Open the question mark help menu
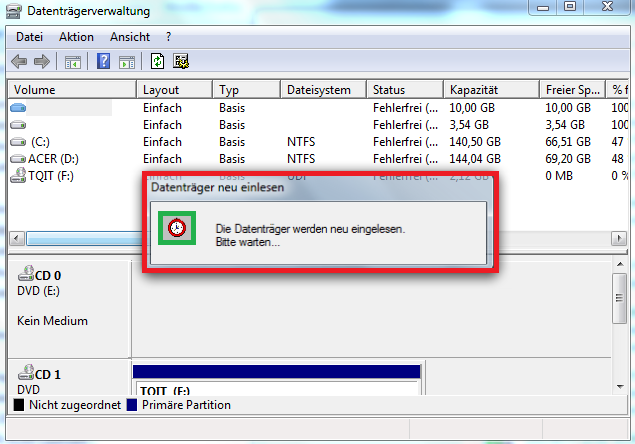 pyautogui.click(x=169, y=37)
